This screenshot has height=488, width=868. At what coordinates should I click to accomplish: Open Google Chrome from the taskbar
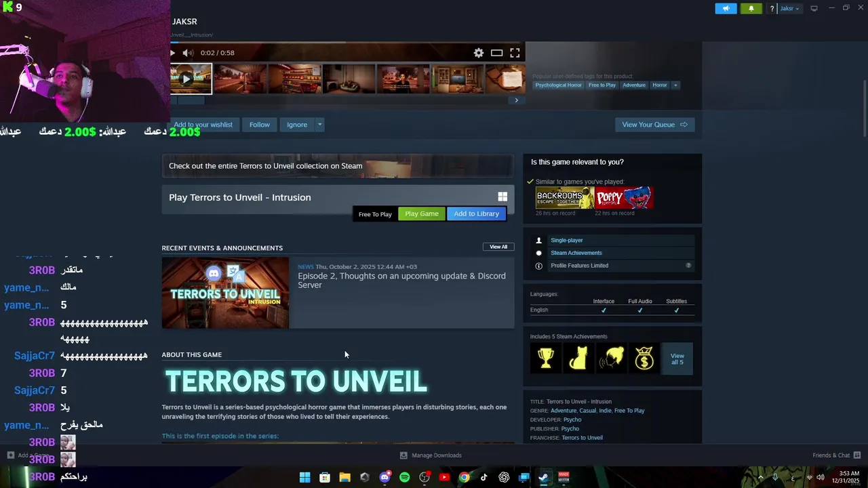[464, 477]
